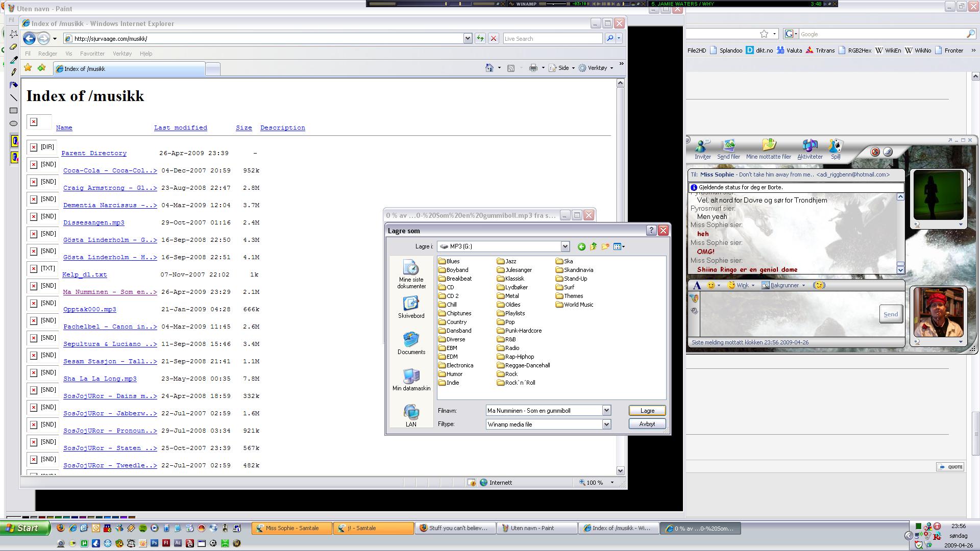Select the Paint pencil tool
Image resolution: width=980 pixels, height=551 pixels.
14,72
